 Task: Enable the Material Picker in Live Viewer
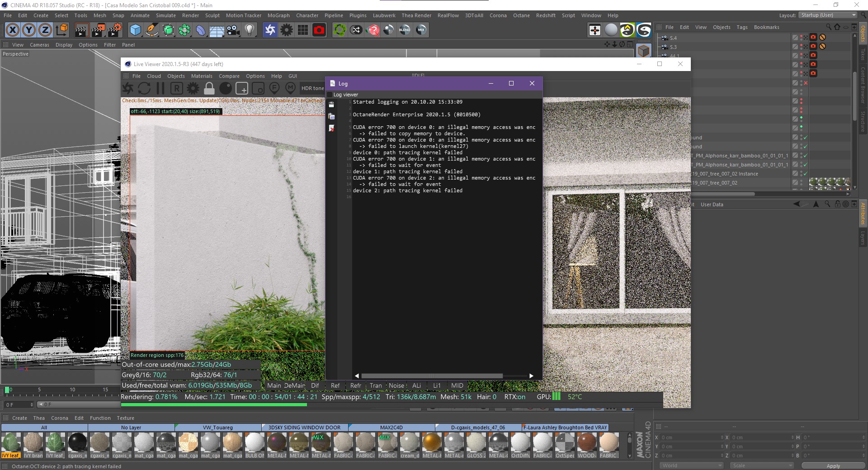[291, 88]
